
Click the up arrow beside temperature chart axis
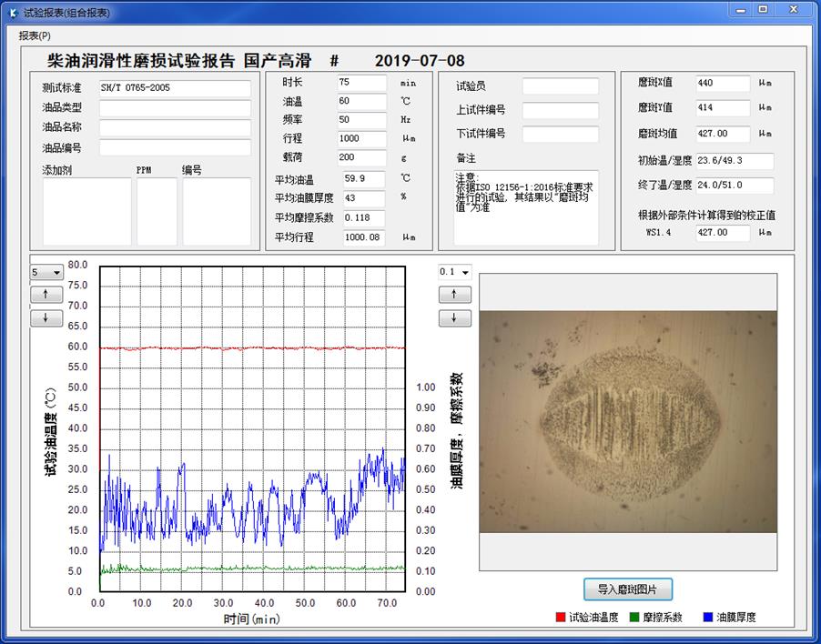(x=46, y=295)
